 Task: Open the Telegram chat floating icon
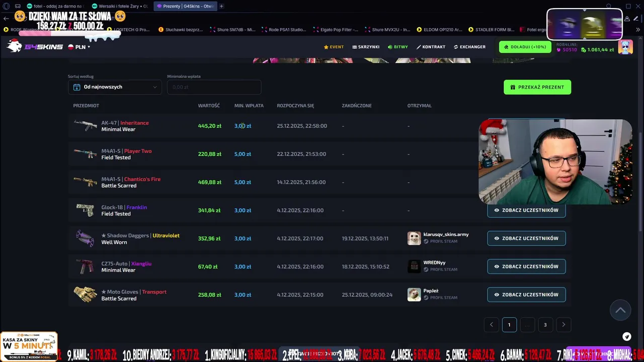[627, 337]
